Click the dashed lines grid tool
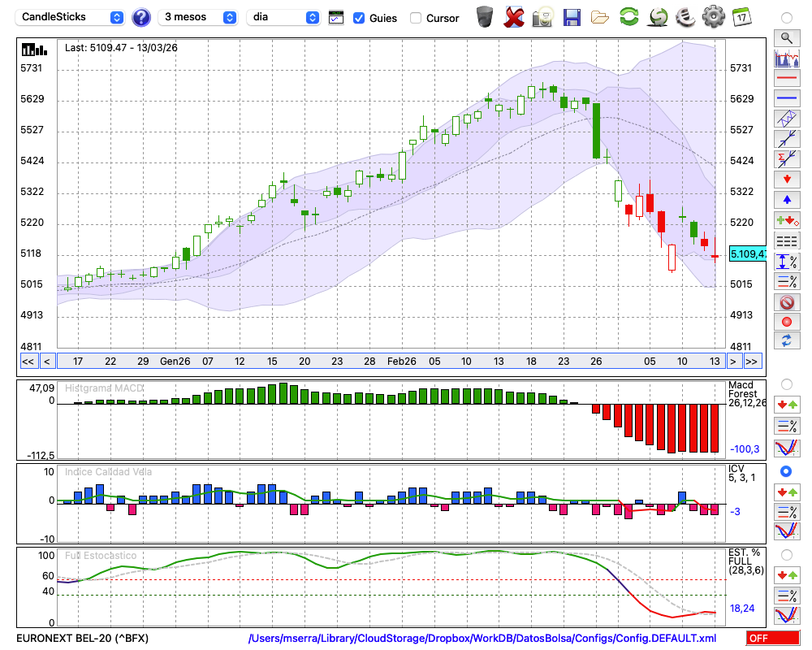 pos(787,241)
